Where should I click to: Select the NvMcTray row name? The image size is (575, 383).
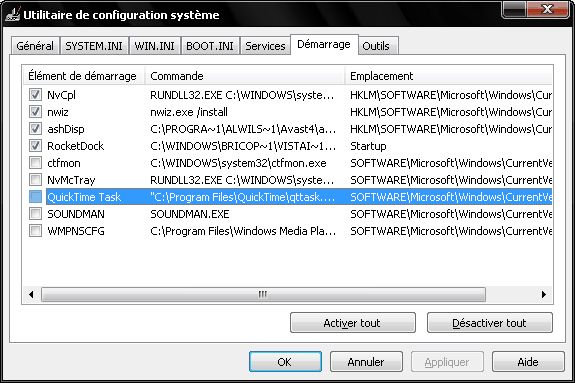71,180
